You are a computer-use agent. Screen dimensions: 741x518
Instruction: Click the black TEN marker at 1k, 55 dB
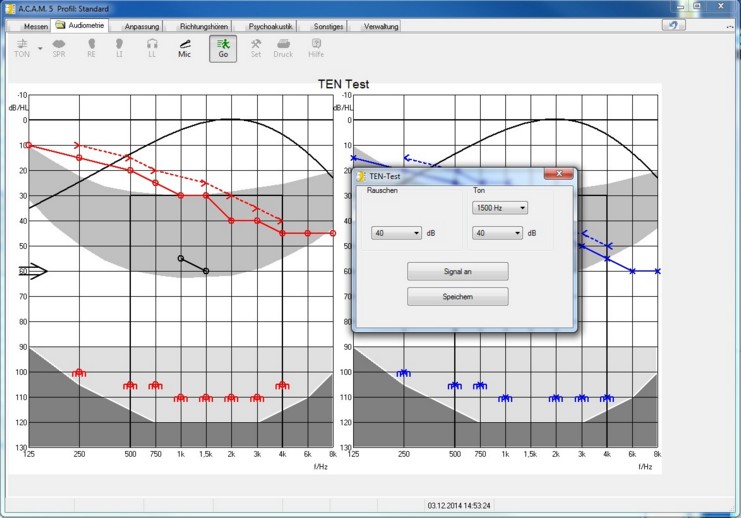click(181, 258)
